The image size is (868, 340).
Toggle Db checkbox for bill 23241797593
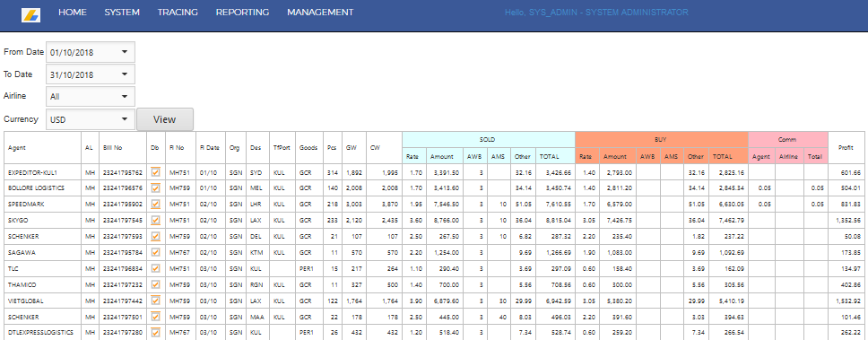[155, 236]
